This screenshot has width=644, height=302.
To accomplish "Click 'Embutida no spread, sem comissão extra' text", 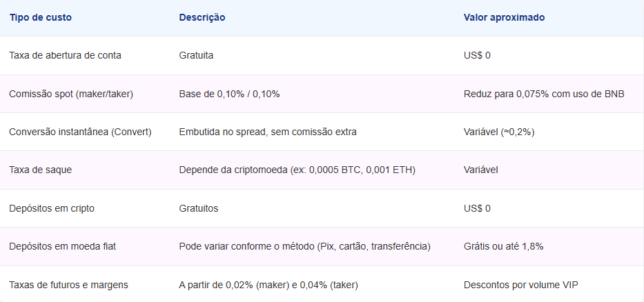I will pyautogui.click(x=267, y=132).
